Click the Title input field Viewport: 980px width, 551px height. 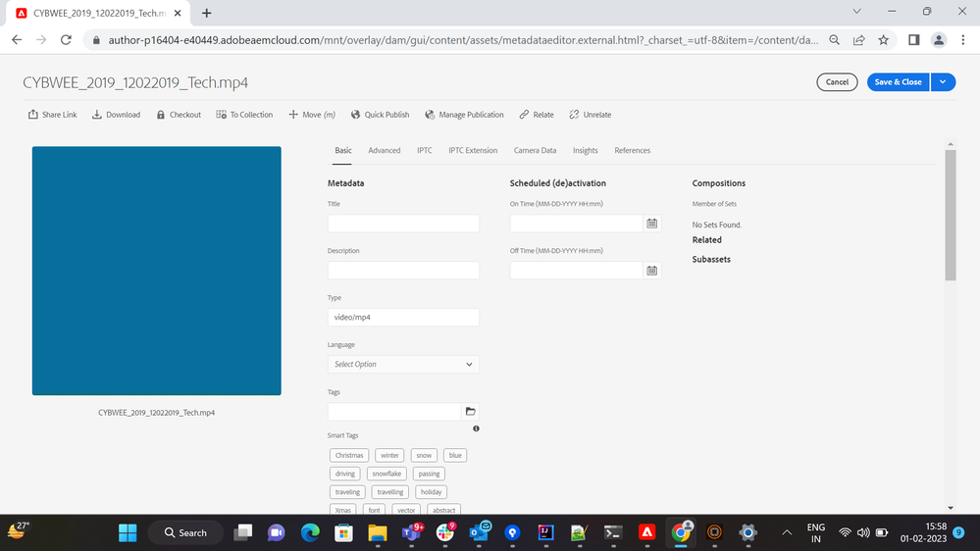pyautogui.click(x=403, y=224)
